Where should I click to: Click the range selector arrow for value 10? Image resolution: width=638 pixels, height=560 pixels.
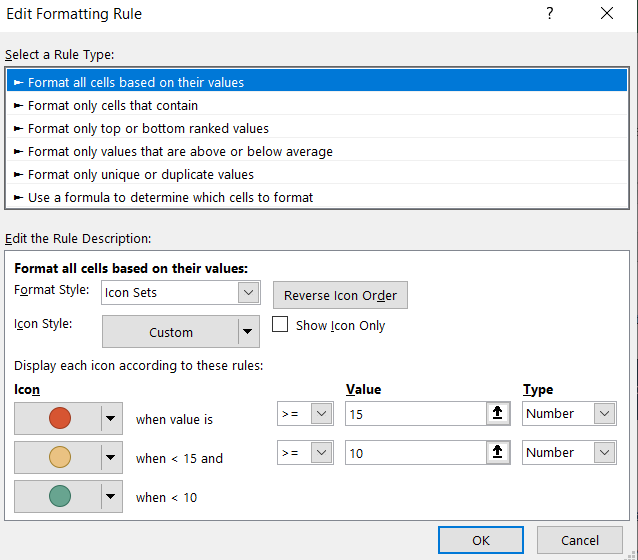click(x=495, y=453)
